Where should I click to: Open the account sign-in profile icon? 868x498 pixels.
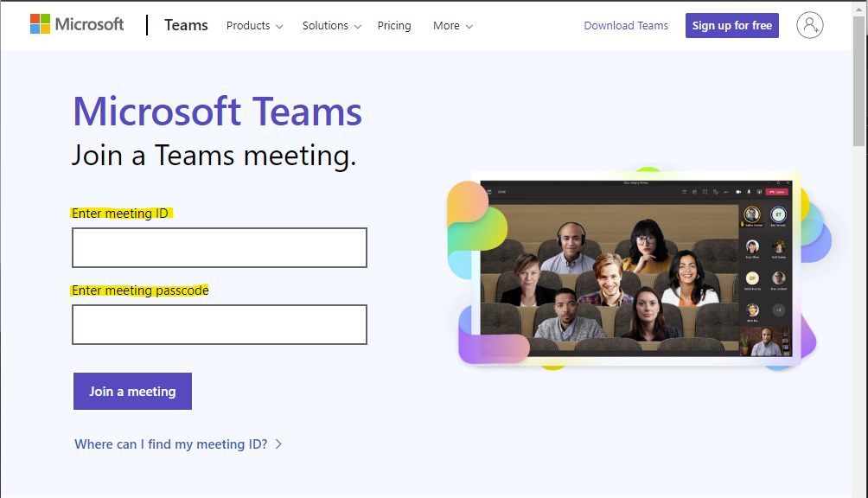(809, 25)
